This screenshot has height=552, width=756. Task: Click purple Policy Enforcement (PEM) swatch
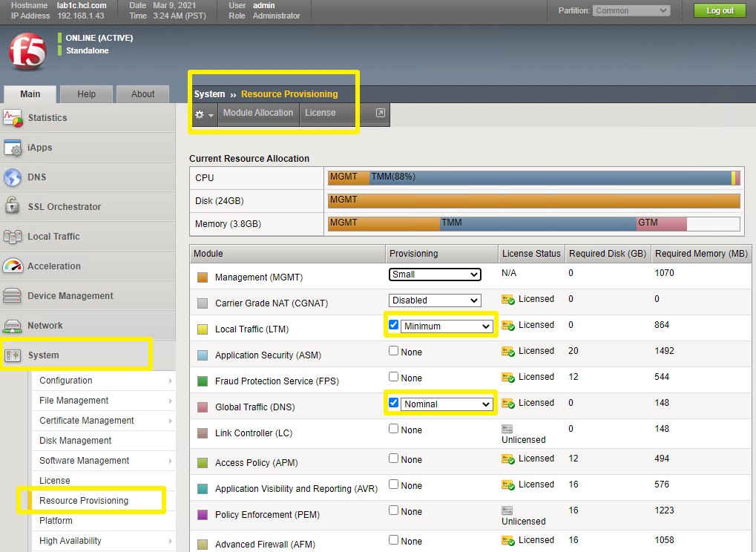(x=203, y=515)
